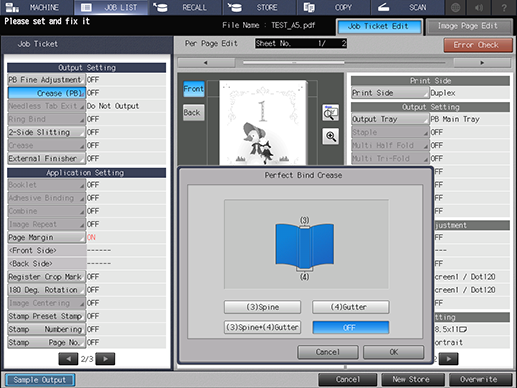Cancel the Perfect Bind Crease dialog
Image resolution: width=517 pixels, height=388 pixels.
click(328, 352)
